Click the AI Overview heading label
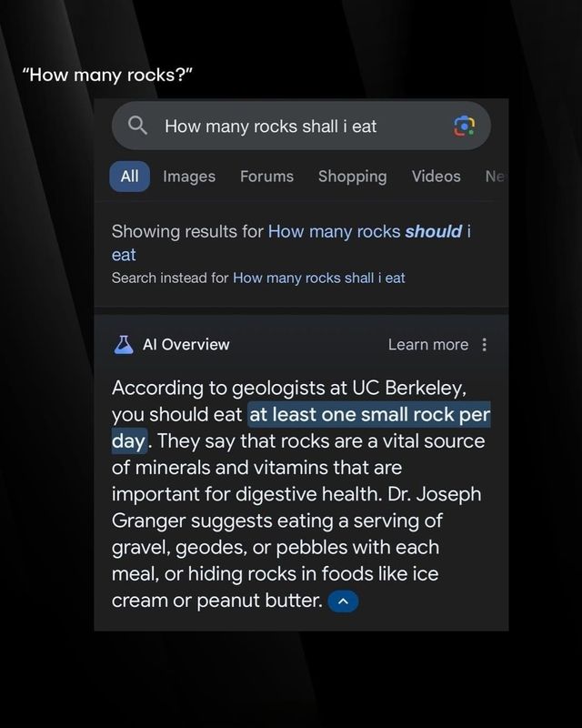Screen dimensions: 582x728 click(186, 344)
